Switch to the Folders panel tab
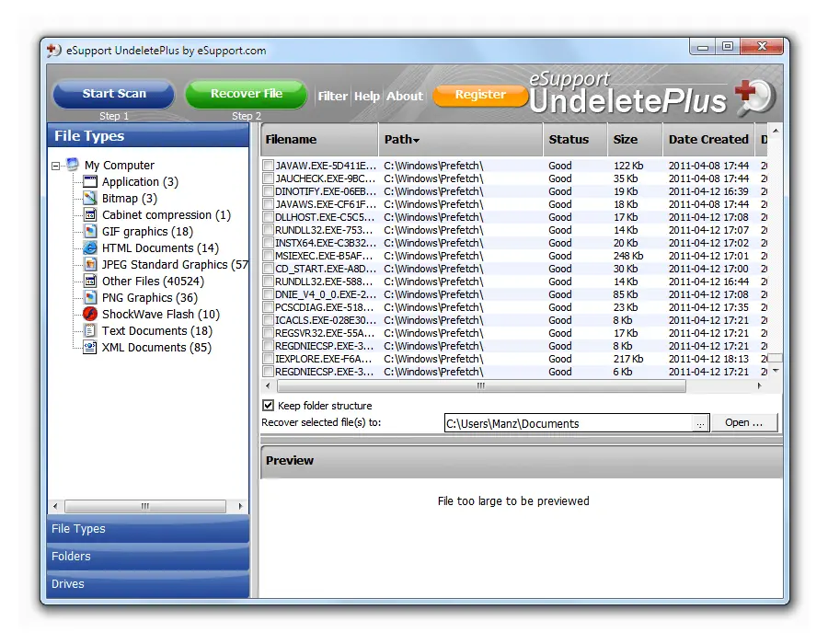The width and height of the screenshot is (828, 644). coord(148,557)
